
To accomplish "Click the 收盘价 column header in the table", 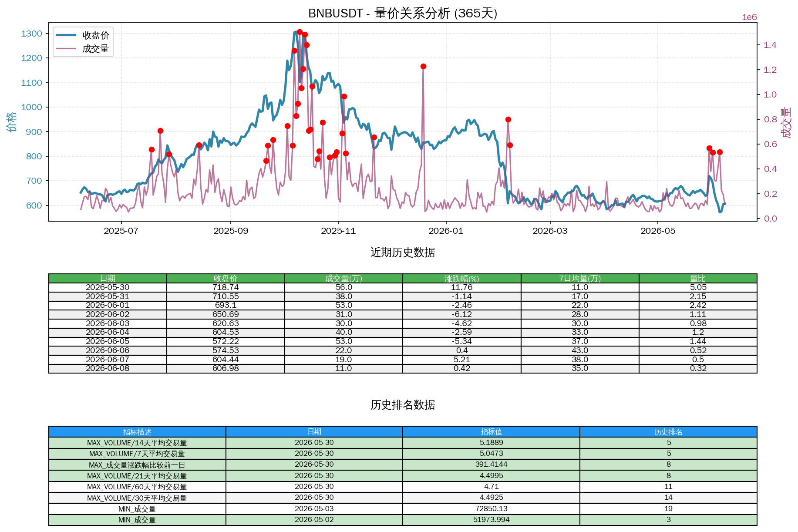I will (x=226, y=278).
